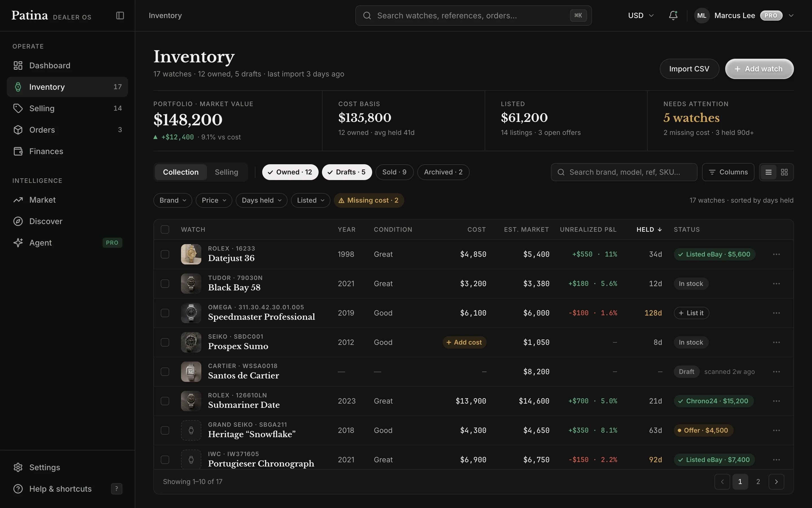Open row menu for Datejust 36
The width and height of the screenshot is (812, 508).
[x=776, y=254]
